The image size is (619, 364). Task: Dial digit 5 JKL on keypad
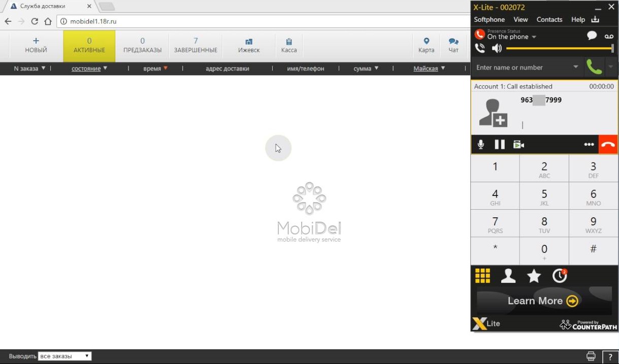[x=544, y=196]
